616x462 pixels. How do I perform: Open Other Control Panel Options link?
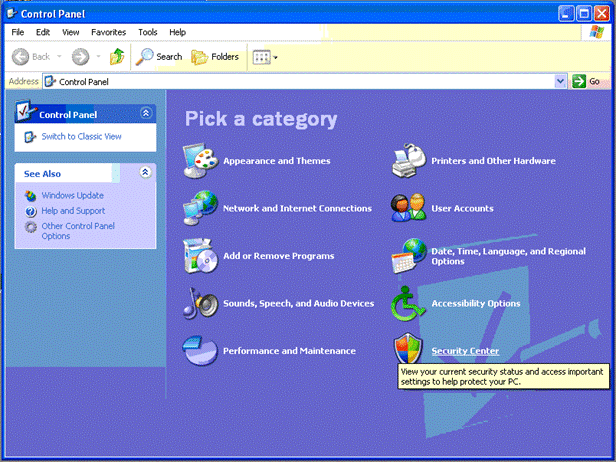(x=78, y=231)
